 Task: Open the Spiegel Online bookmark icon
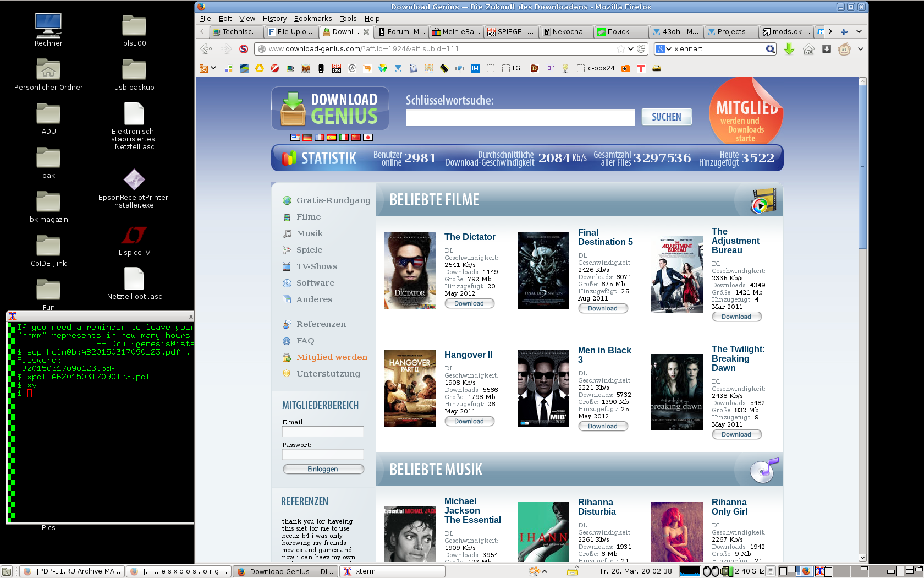click(337, 68)
